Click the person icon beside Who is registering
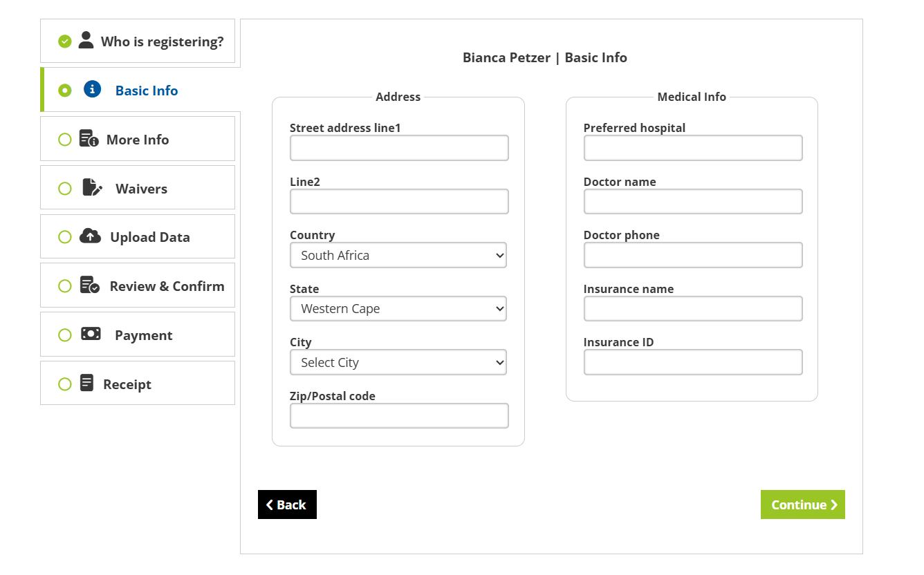The width and height of the screenshot is (924, 575). [86, 40]
